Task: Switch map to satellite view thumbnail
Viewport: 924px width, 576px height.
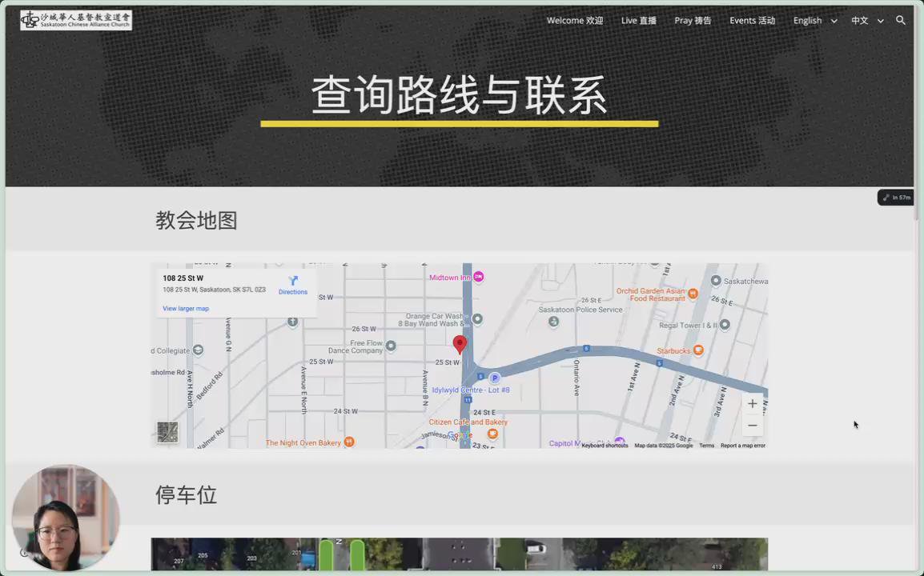Action: point(167,432)
